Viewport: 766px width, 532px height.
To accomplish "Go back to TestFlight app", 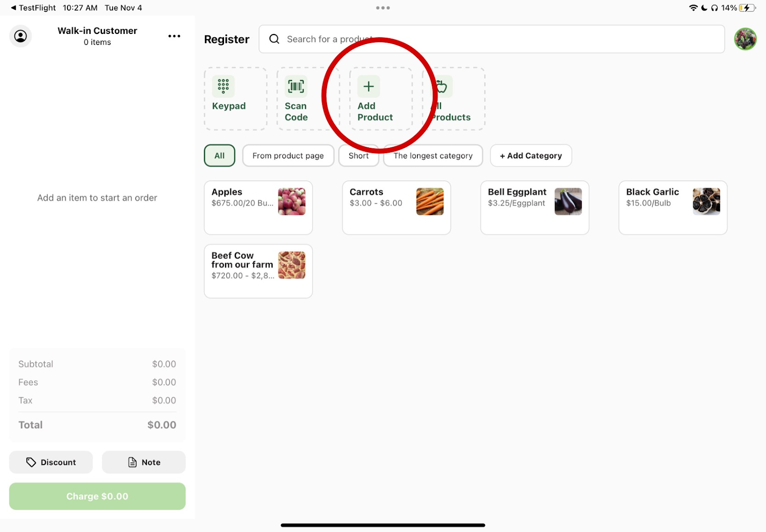I will point(33,8).
